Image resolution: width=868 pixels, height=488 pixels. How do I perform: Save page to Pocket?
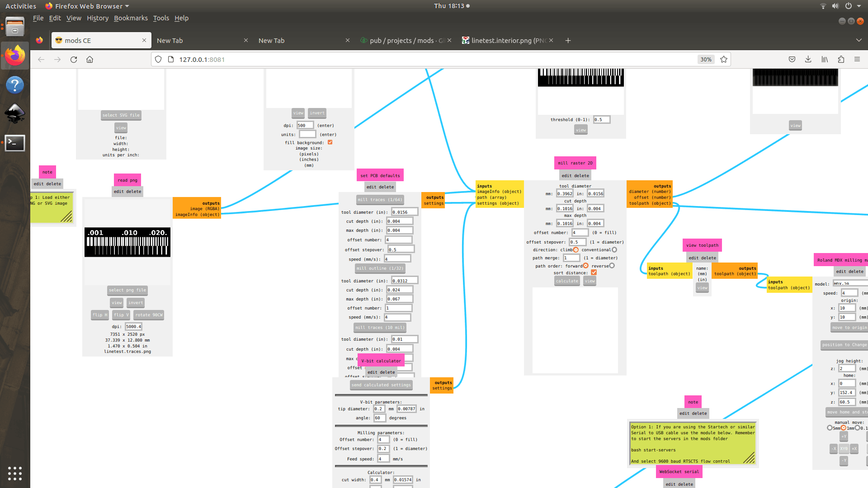click(792, 60)
